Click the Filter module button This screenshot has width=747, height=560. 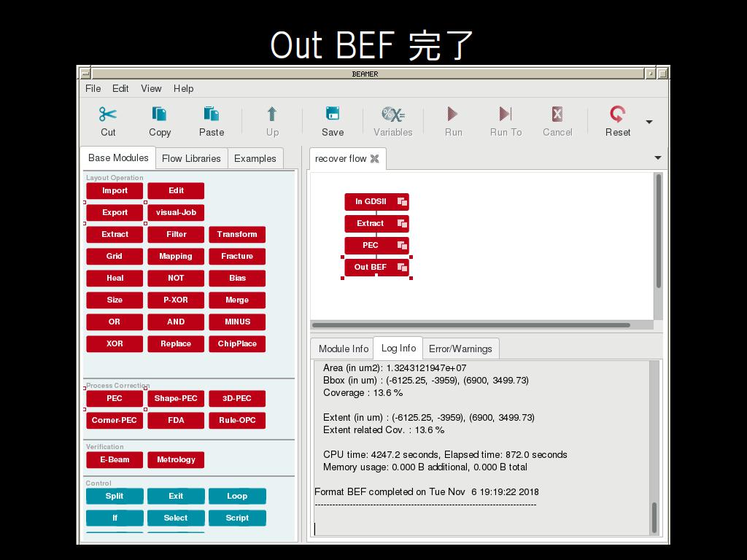[x=176, y=234]
